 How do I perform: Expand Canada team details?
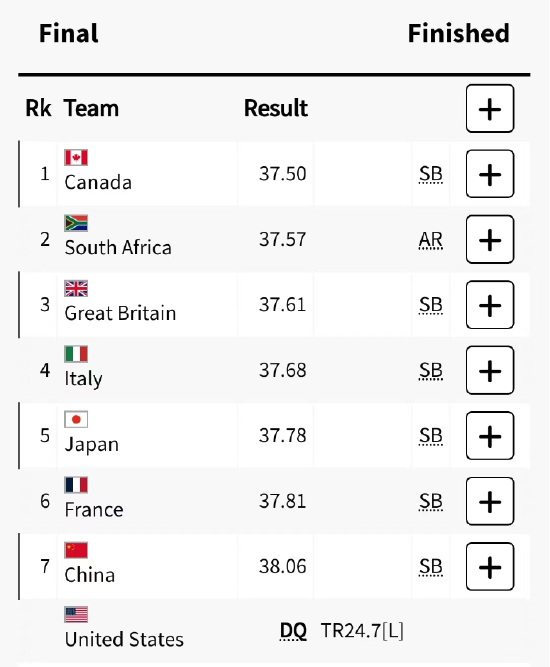490,174
